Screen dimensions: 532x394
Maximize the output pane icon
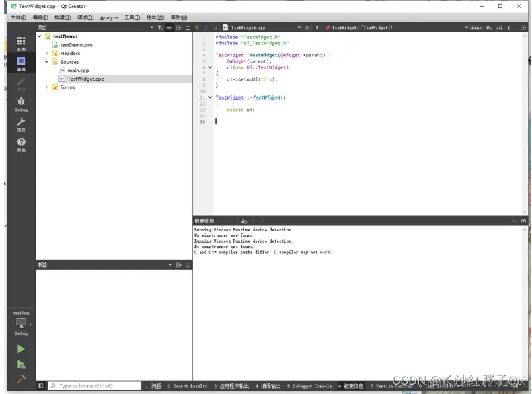[x=523, y=221]
